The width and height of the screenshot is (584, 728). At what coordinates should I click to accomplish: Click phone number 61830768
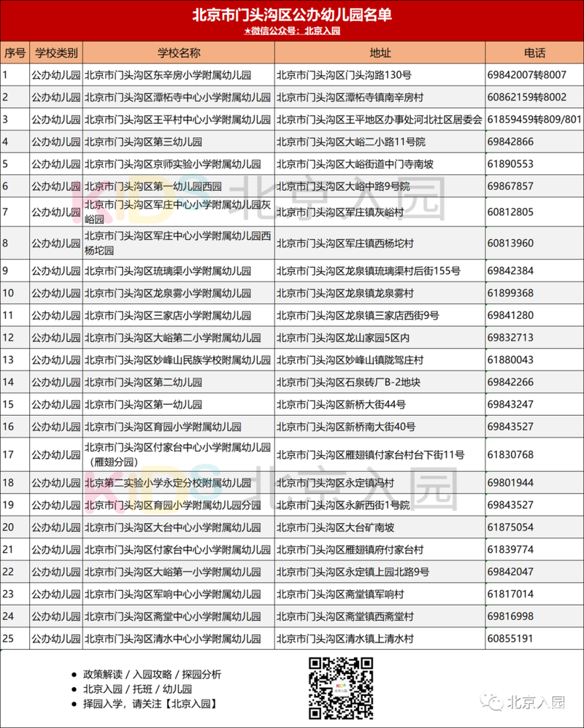click(510, 454)
